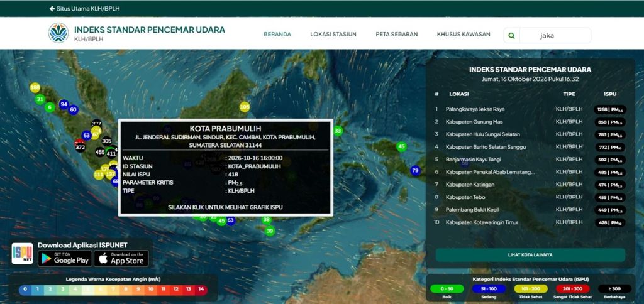The height and width of the screenshot is (304, 644).
Task: Select the black 411 station marker
Action: point(111,154)
